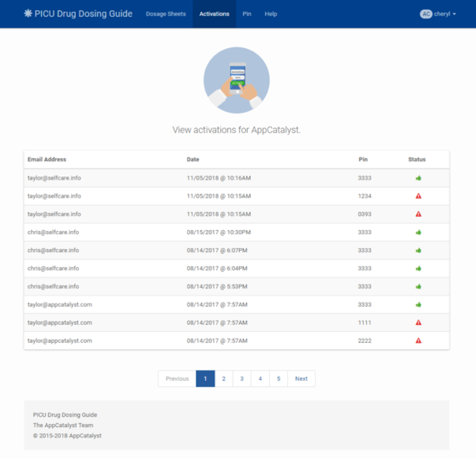Click the AC user avatar badge
The height and width of the screenshot is (459, 476).
426,14
